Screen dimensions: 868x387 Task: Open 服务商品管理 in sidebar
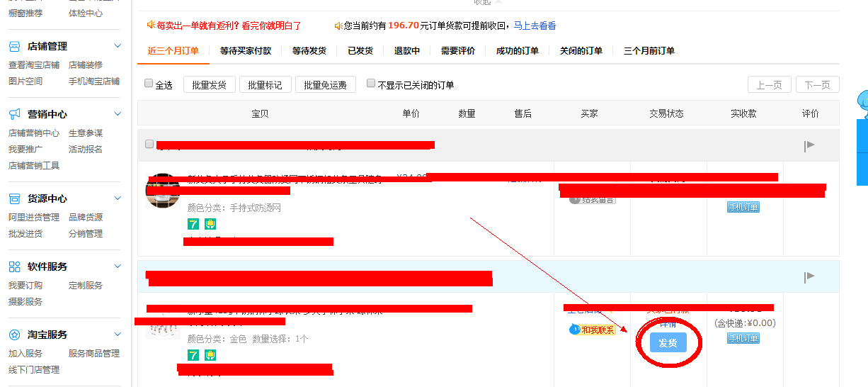tap(94, 354)
